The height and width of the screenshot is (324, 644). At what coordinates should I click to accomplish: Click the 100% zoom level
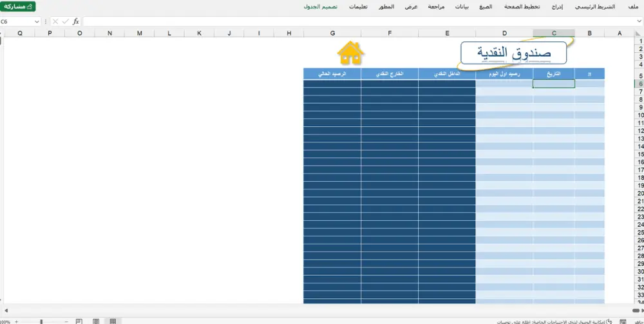pyautogui.click(x=5, y=322)
